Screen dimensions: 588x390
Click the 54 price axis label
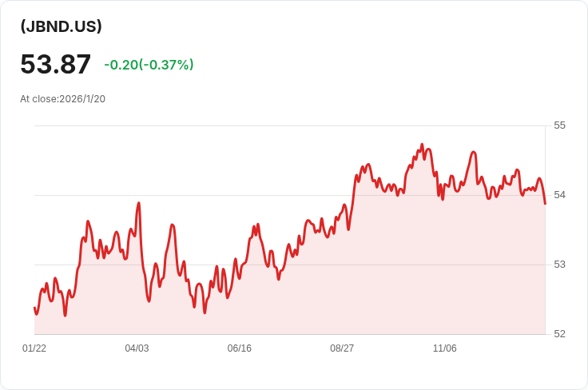coord(559,195)
